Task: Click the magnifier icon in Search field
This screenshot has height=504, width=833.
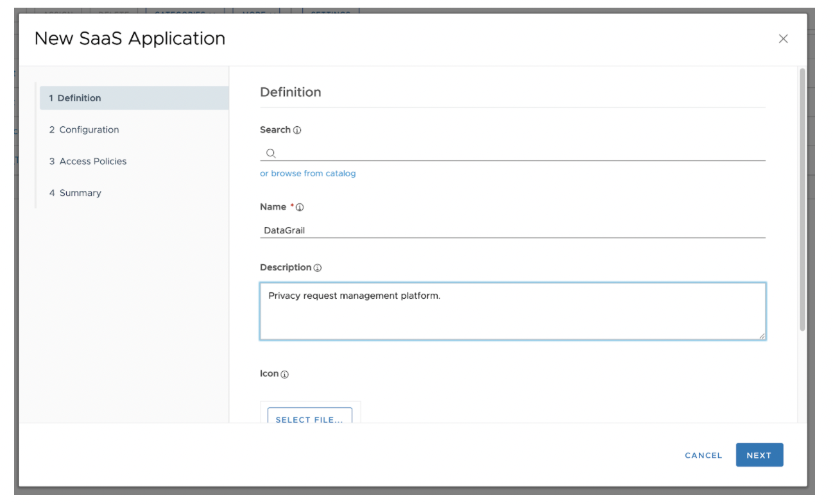Action: 271,153
